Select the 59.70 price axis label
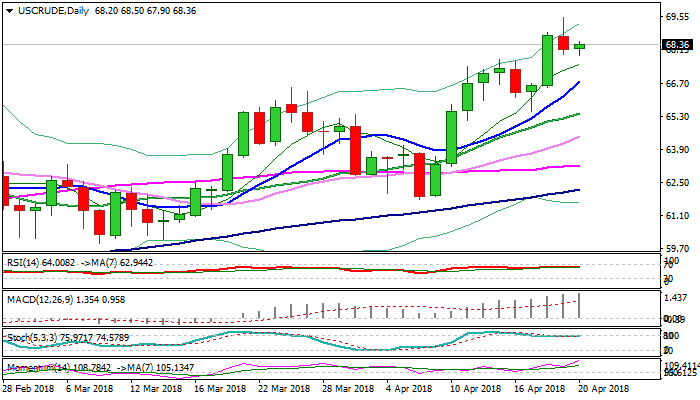The width and height of the screenshot is (700, 400). [x=678, y=249]
